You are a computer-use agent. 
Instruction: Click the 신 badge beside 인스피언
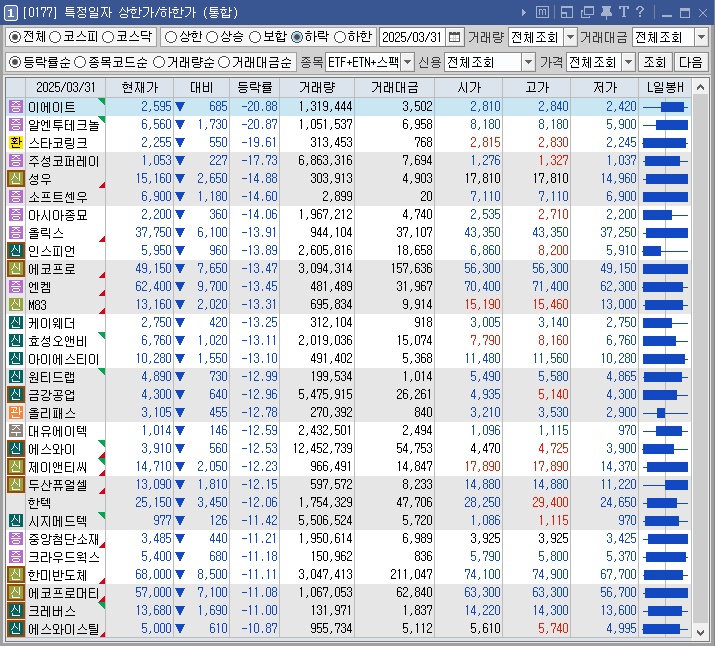[16, 251]
